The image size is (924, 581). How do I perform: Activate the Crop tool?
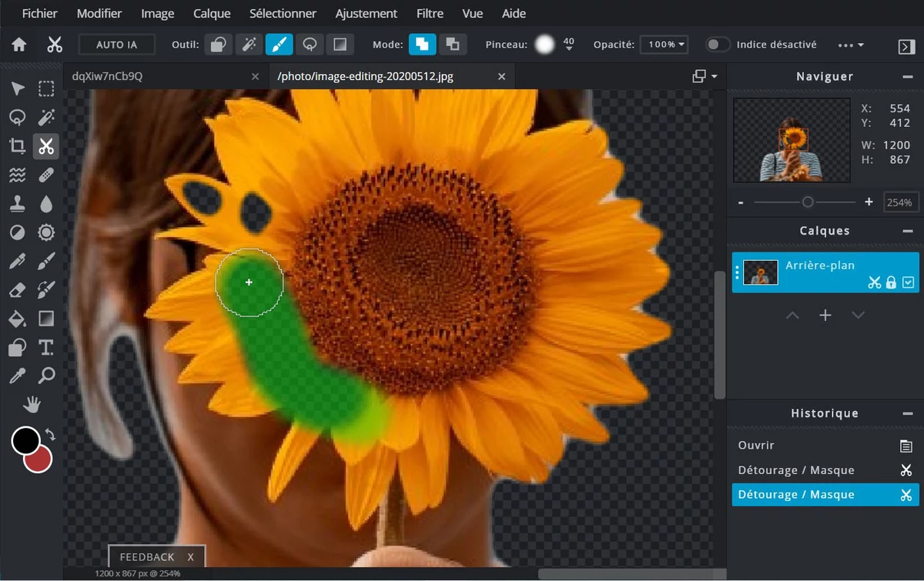17,146
